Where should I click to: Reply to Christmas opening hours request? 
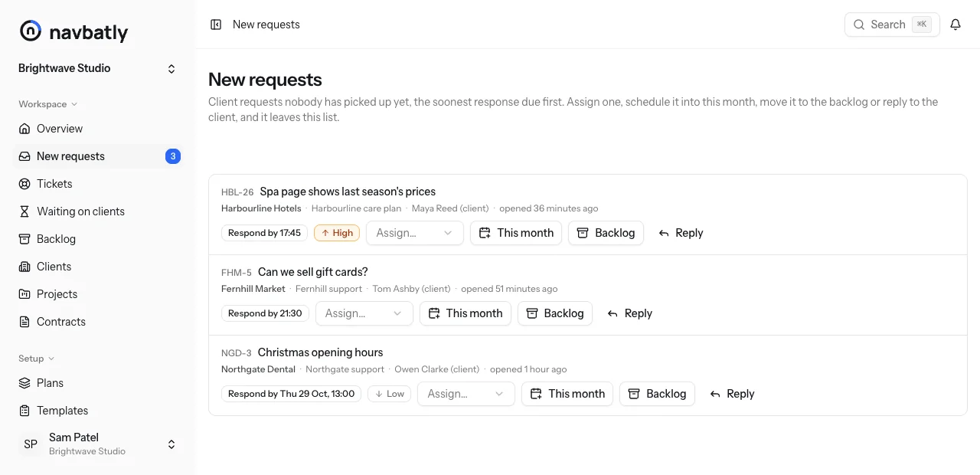[732, 394]
